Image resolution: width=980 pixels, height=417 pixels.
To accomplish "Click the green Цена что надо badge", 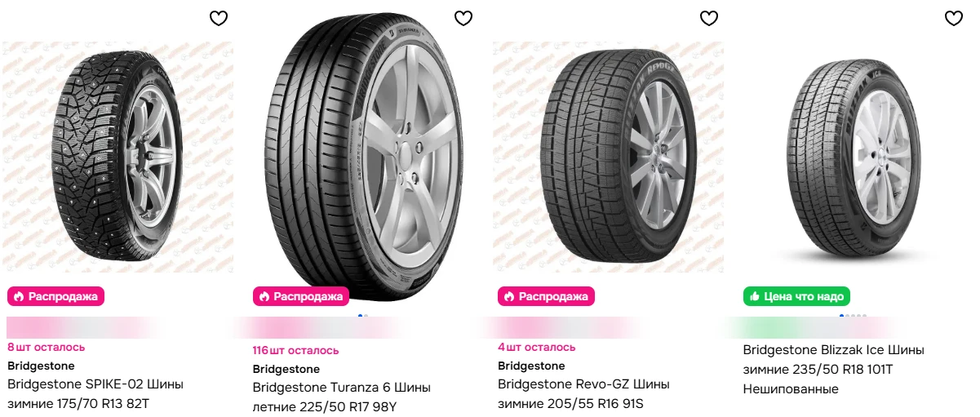I will pyautogui.click(x=796, y=296).
